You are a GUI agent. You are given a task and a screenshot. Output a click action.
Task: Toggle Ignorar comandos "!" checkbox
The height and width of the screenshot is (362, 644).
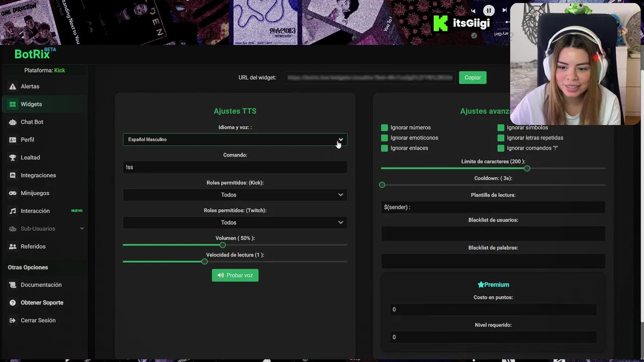[501, 148]
